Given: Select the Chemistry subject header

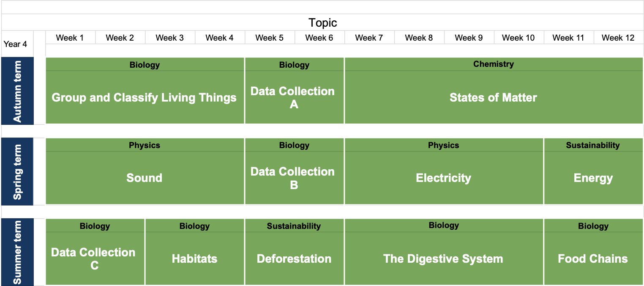Looking at the screenshot, I should (493, 64).
